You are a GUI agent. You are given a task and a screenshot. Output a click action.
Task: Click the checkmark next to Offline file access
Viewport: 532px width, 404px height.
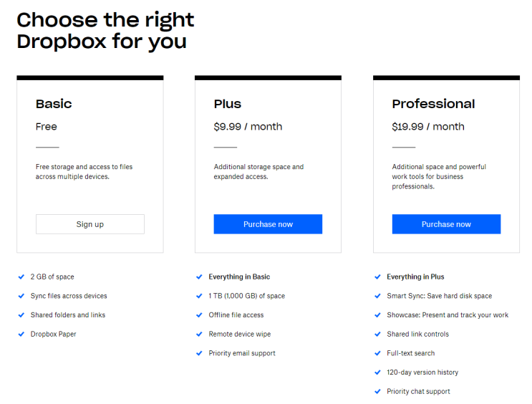(200, 315)
